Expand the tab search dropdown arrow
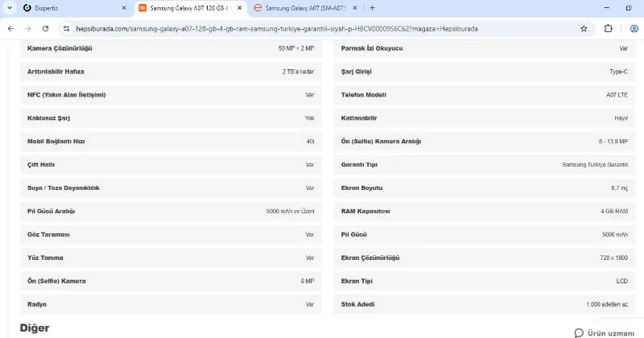The height and width of the screenshot is (338, 644). click(10, 8)
